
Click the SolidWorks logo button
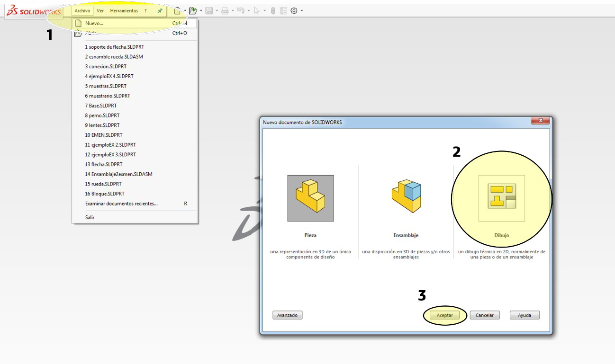[x=34, y=11]
